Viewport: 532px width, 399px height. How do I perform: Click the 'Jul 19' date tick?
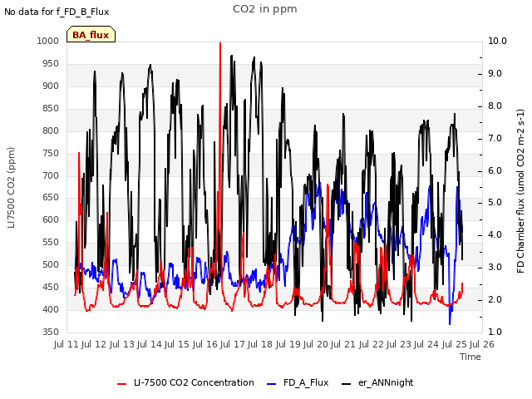[x=288, y=344]
